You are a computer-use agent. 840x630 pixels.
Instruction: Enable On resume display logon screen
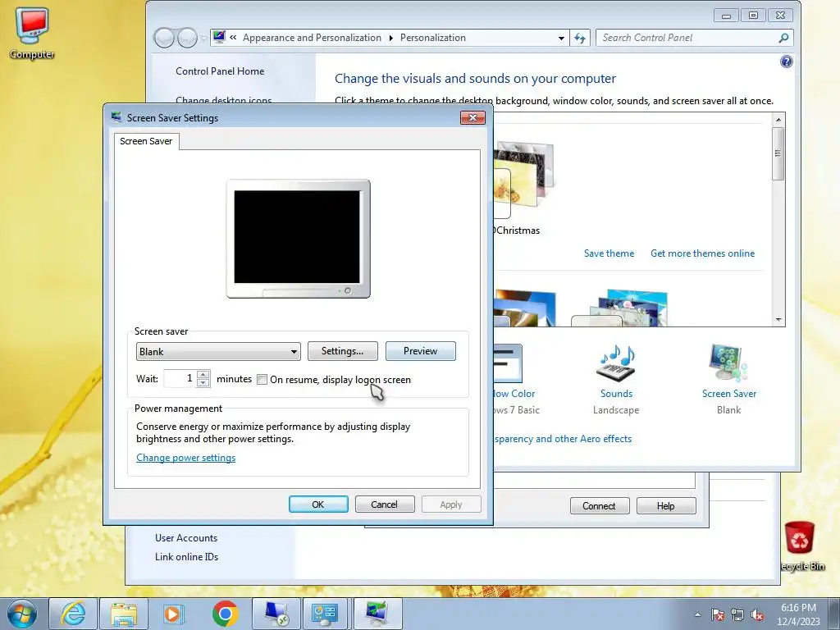coord(262,380)
